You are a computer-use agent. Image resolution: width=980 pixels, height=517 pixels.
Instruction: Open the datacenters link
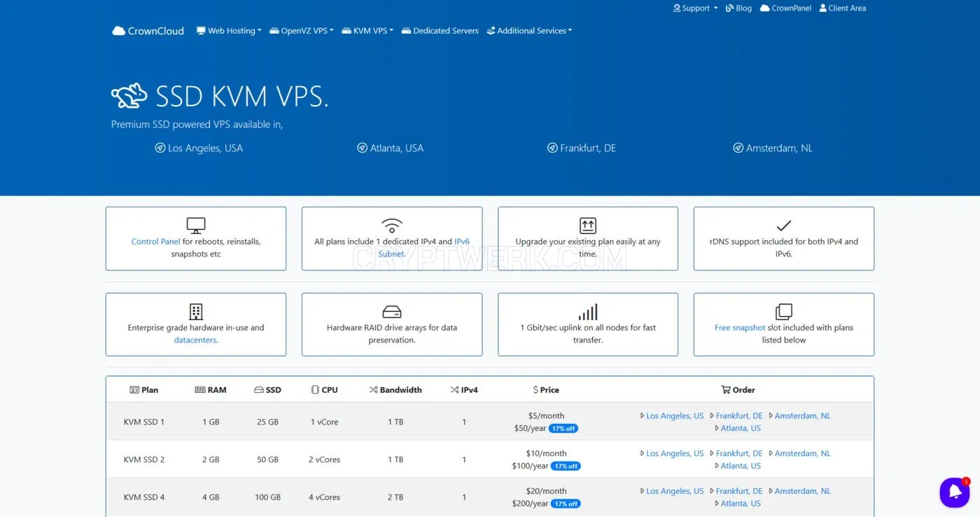click(196, 340)
